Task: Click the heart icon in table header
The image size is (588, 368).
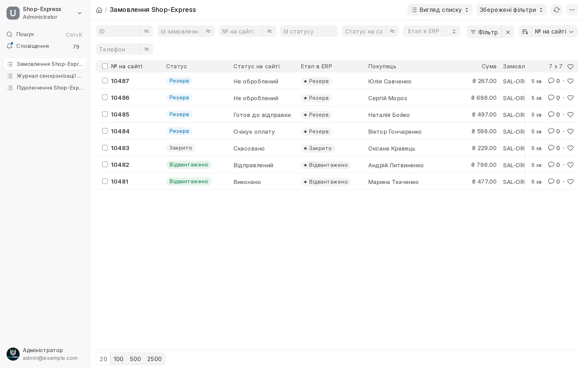Action: [x=570, y=67]
